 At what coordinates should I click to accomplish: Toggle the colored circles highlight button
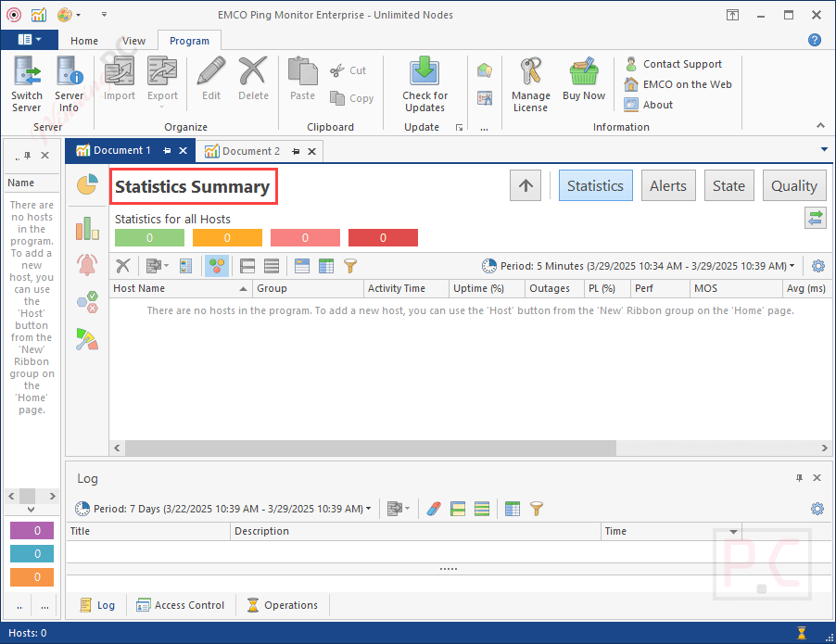pyautogui.click(x=217, y=266)
